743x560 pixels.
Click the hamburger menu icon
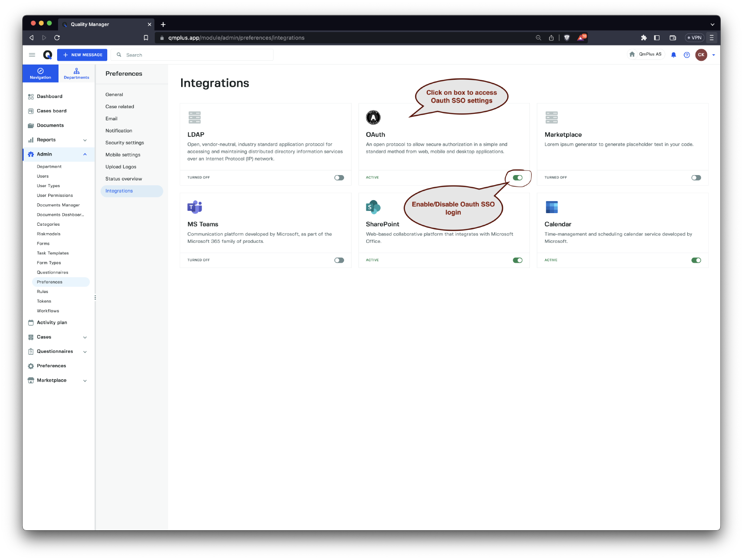click(x=32, y=55)
